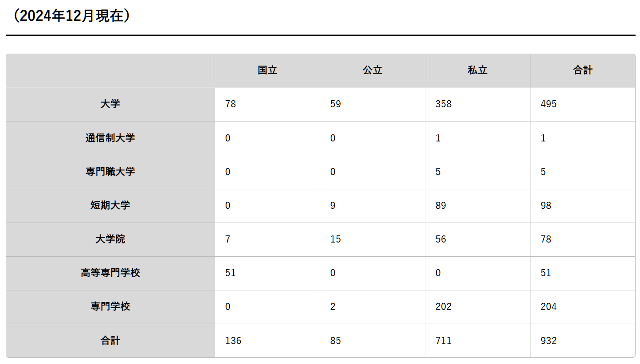
Task: Select the 大学院 row label
Action: [110, 239]
